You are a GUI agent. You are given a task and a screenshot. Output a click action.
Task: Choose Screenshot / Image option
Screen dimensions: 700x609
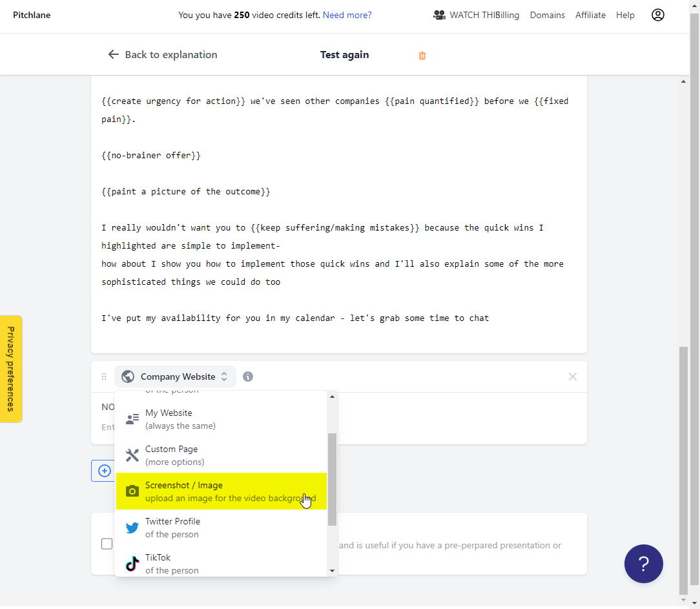221,491
